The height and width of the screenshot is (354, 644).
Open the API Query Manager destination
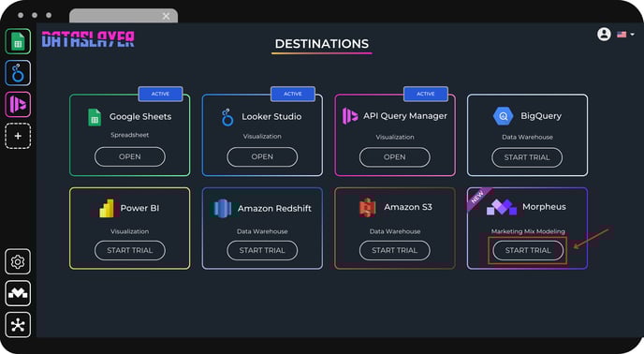(395, 157)
